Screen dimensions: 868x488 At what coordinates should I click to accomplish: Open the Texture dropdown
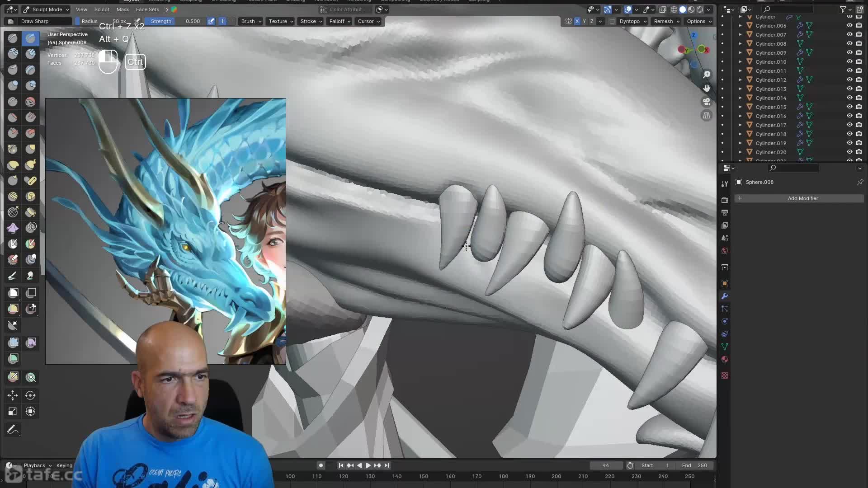(281, 21)
